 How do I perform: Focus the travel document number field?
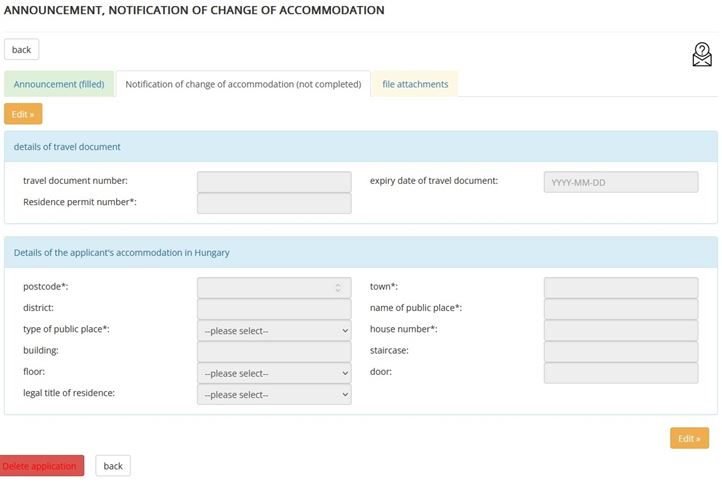pyautogui.click(x=274, y=182)
